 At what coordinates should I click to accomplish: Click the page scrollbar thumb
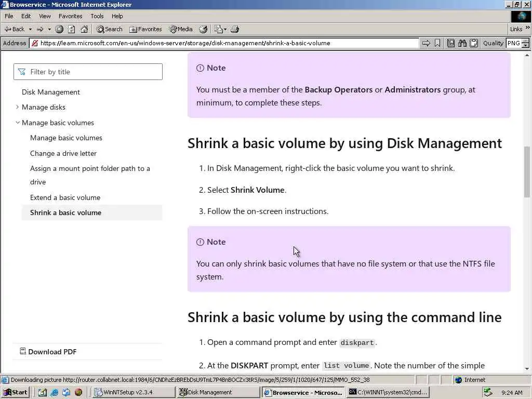(527, 171)
